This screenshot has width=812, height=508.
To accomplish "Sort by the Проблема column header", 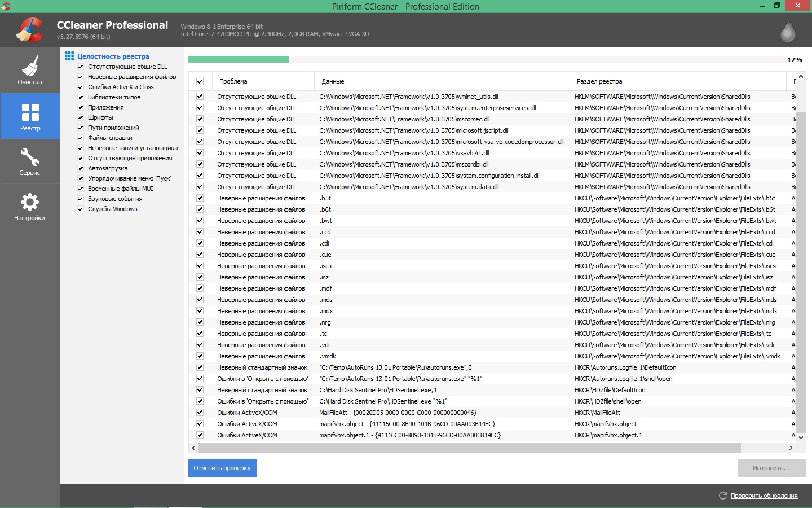I will 263,81.
